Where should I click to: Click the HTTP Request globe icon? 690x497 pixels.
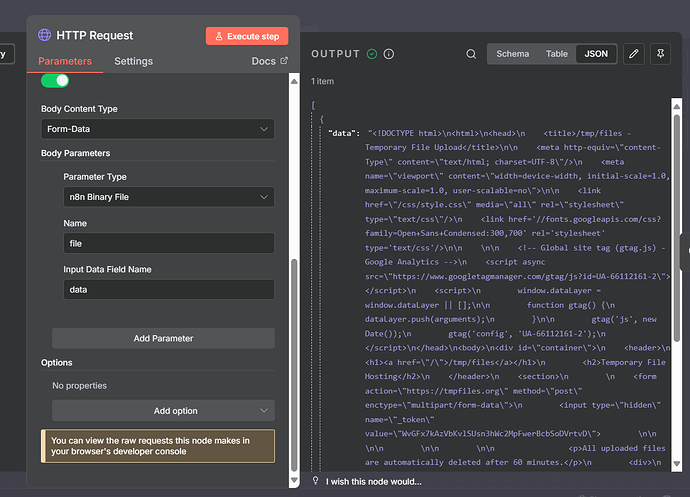click(x=45, y=35)
